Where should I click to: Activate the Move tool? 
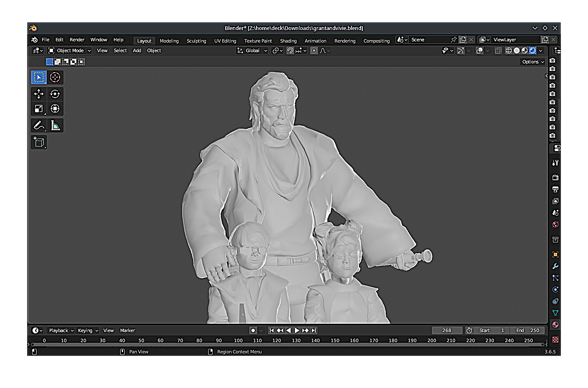(39, 94)
